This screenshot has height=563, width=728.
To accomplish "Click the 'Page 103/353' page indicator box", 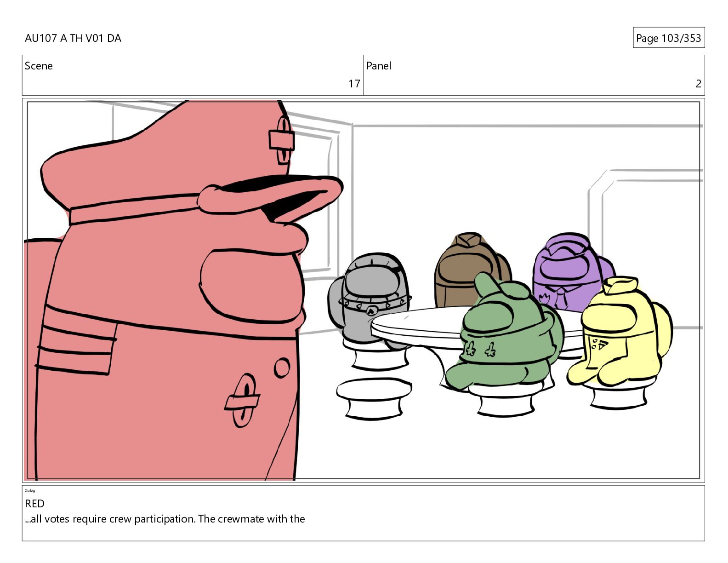I will 668,38.
